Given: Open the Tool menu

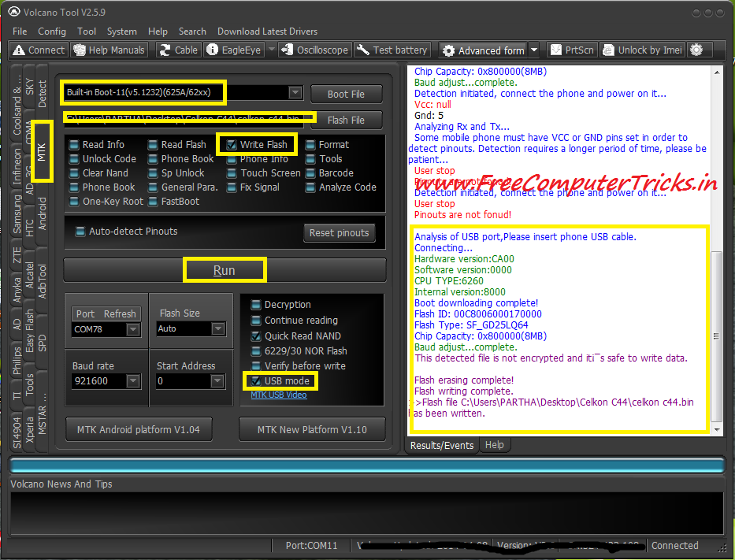Looking at the screenshot, I should [x=87, y=32].
